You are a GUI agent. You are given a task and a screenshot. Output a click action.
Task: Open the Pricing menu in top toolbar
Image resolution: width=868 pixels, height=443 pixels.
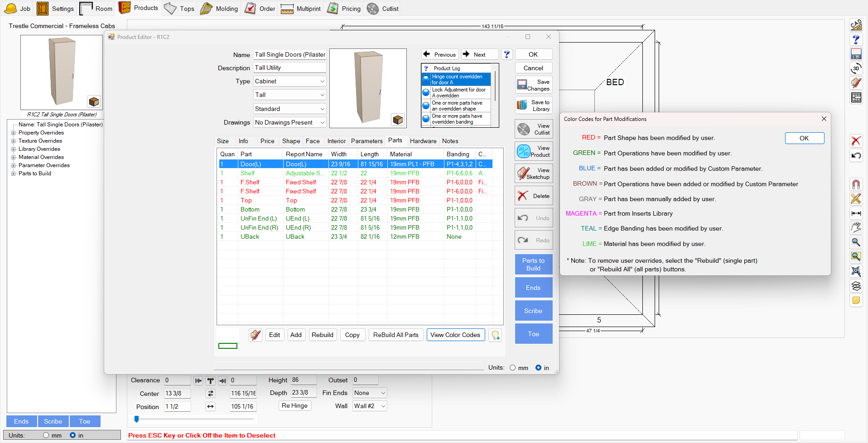344,9
